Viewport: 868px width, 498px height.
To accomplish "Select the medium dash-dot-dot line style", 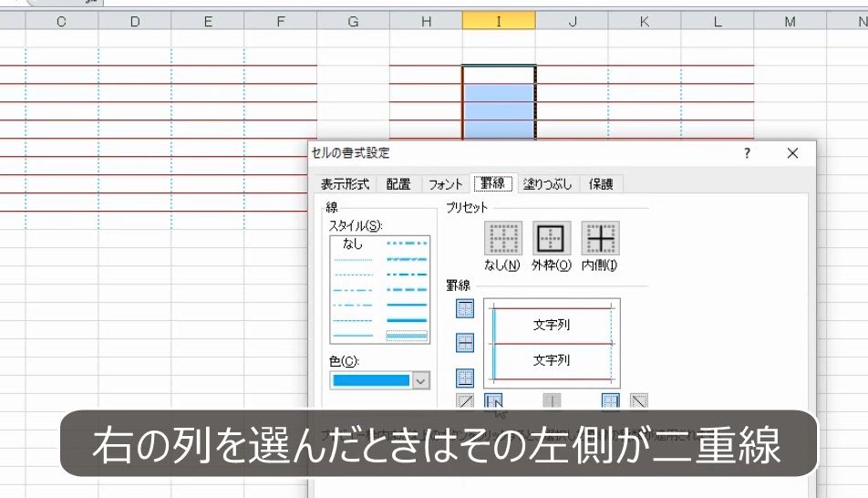I will [x=407, y=244].
